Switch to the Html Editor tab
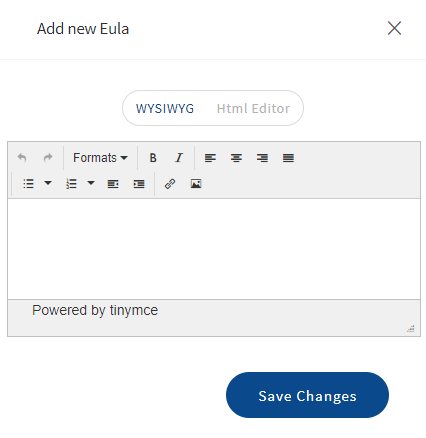Image resolution: width=426 pixels, height=438 pixels. pos(253,109)
